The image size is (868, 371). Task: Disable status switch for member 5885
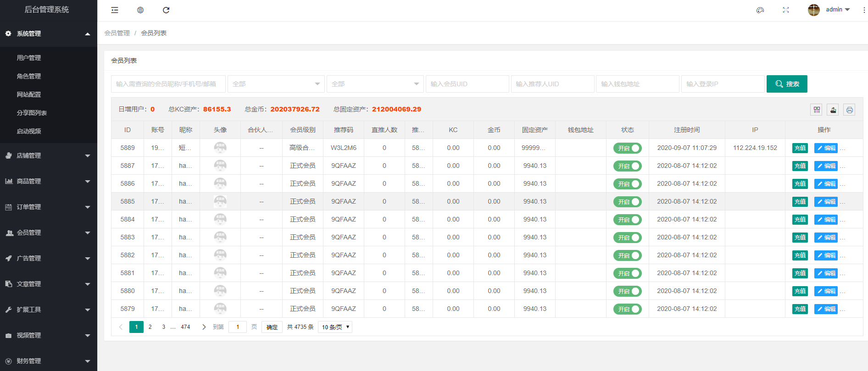627,202
